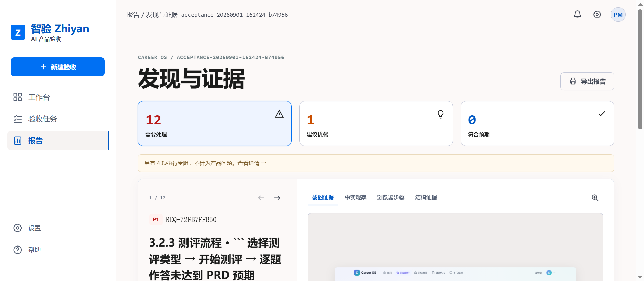Click the scrollbar down arrow

tap(640, 277)
